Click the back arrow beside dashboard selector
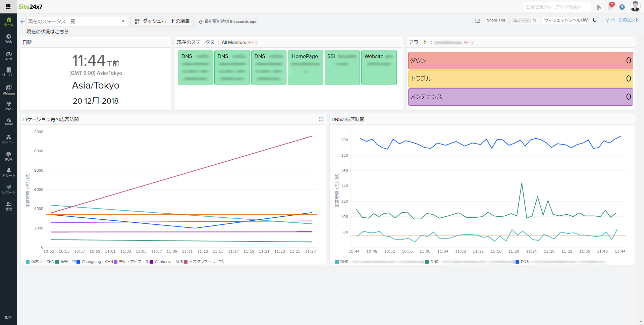 [22, 21]
